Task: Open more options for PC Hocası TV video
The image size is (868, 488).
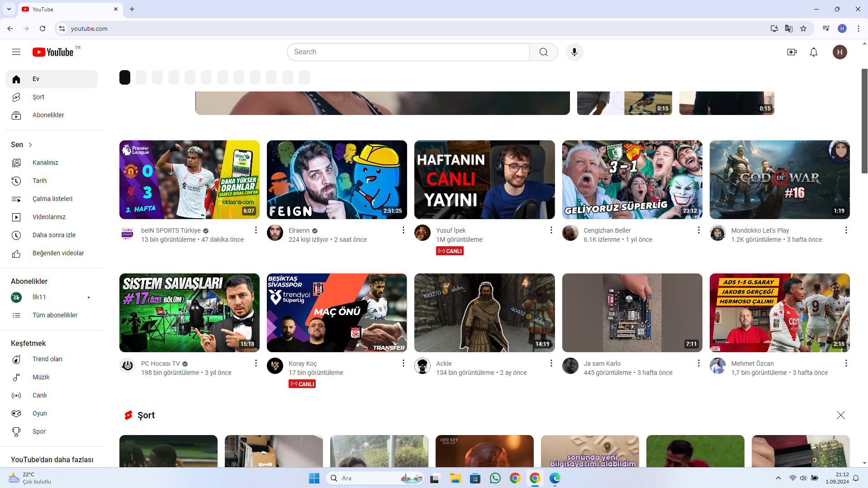Action: click(x=256, y=363)
